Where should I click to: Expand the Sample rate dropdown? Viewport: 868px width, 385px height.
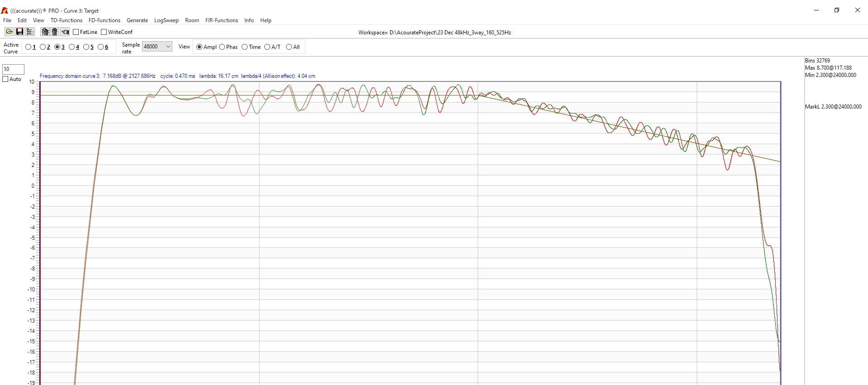point(168,47)
